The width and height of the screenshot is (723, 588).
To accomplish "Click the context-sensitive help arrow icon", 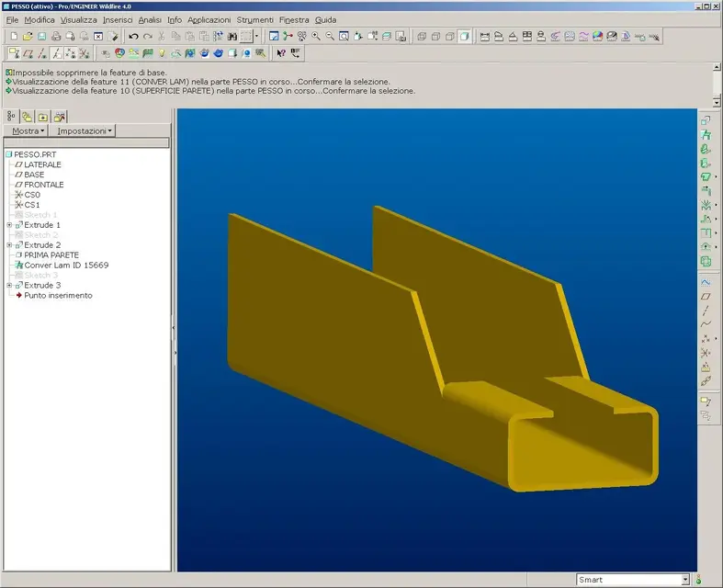I will [x=281, y=53].
